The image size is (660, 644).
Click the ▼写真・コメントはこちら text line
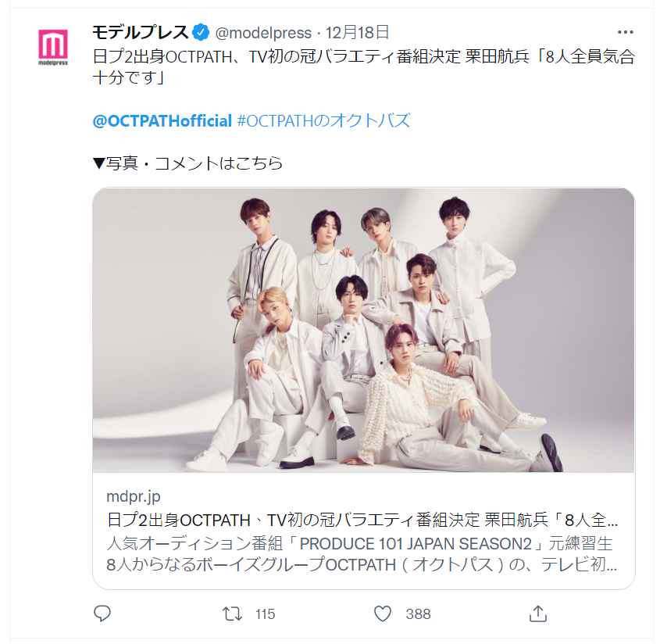[x=187, y=163]
